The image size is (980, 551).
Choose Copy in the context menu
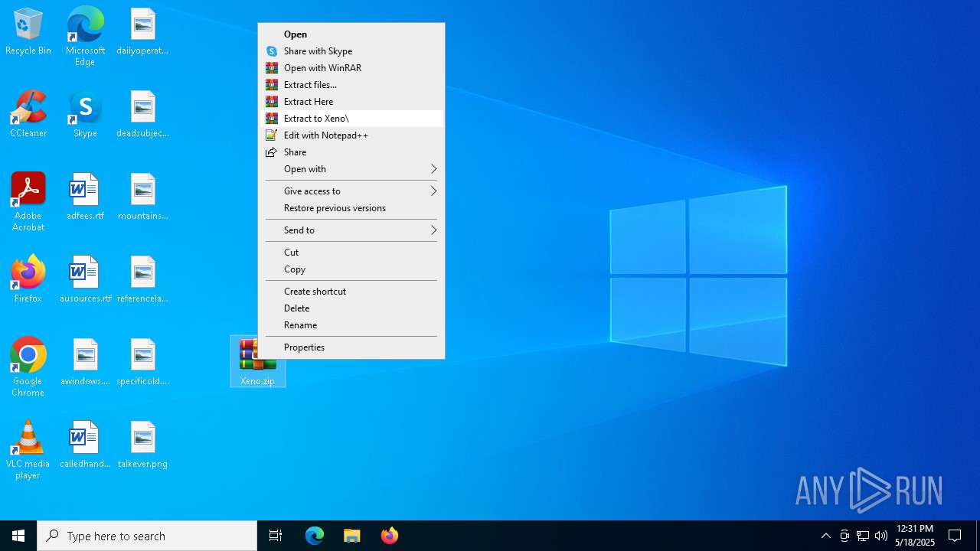point(351,269)
